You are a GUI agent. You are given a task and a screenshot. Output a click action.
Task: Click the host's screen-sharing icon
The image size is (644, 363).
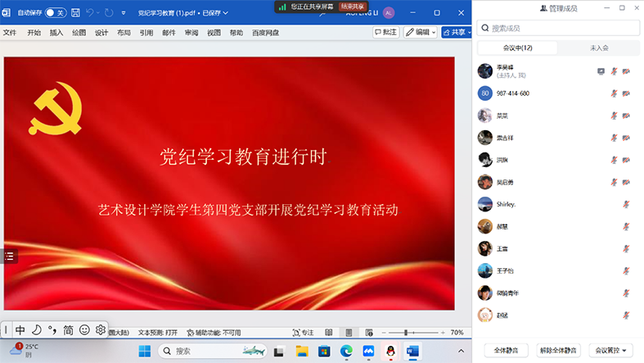[601, 71]
